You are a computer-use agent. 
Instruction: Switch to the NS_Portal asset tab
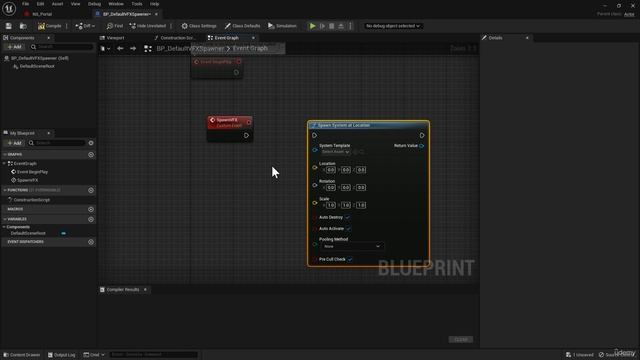tap(42, 14)
